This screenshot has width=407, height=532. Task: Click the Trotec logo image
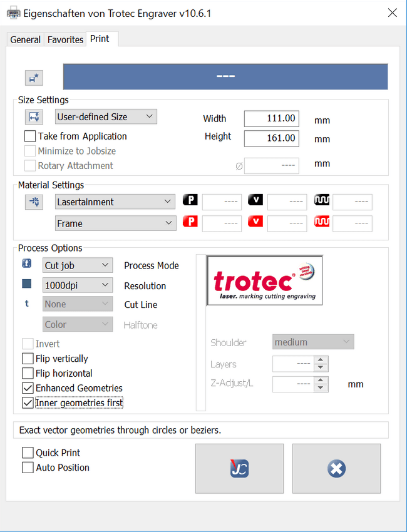264,280
